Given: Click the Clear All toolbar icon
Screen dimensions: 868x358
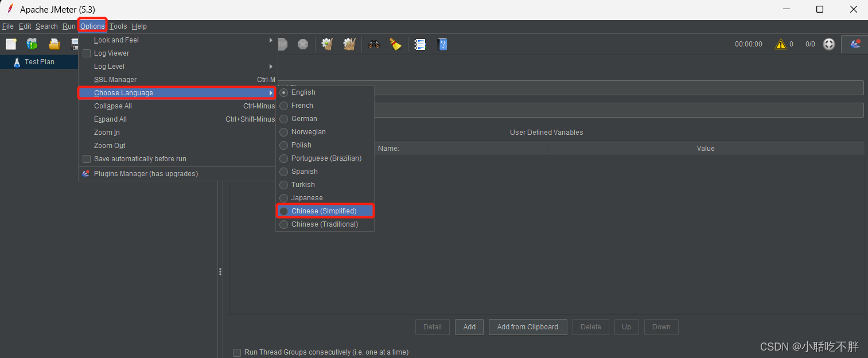Looking at the screenshot, I should point(349,44).
